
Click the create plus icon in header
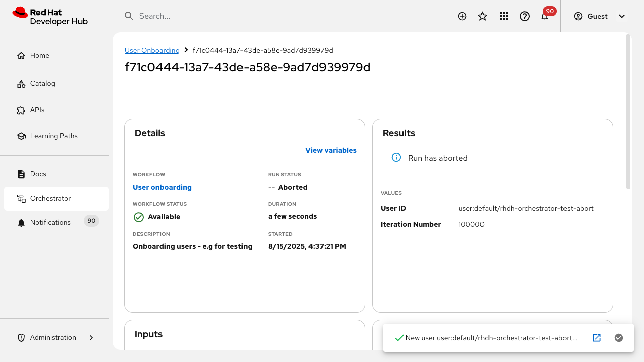(462, 16)
